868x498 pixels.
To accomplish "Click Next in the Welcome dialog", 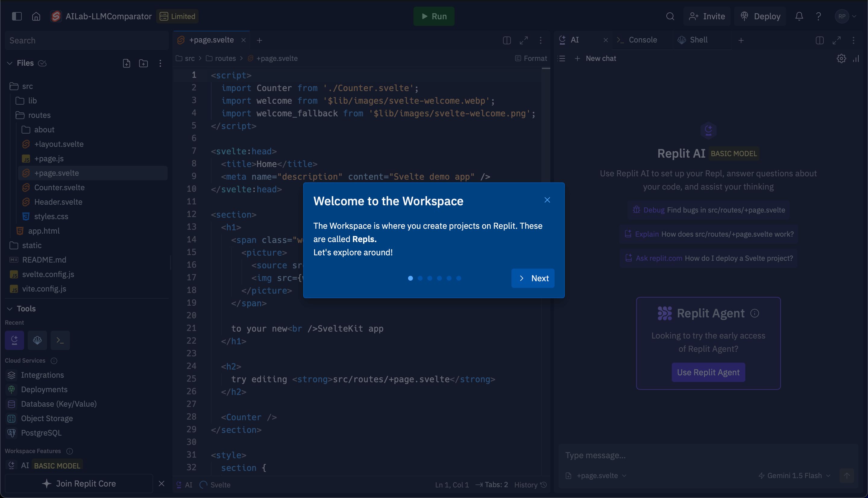I will tap(533, 278).
